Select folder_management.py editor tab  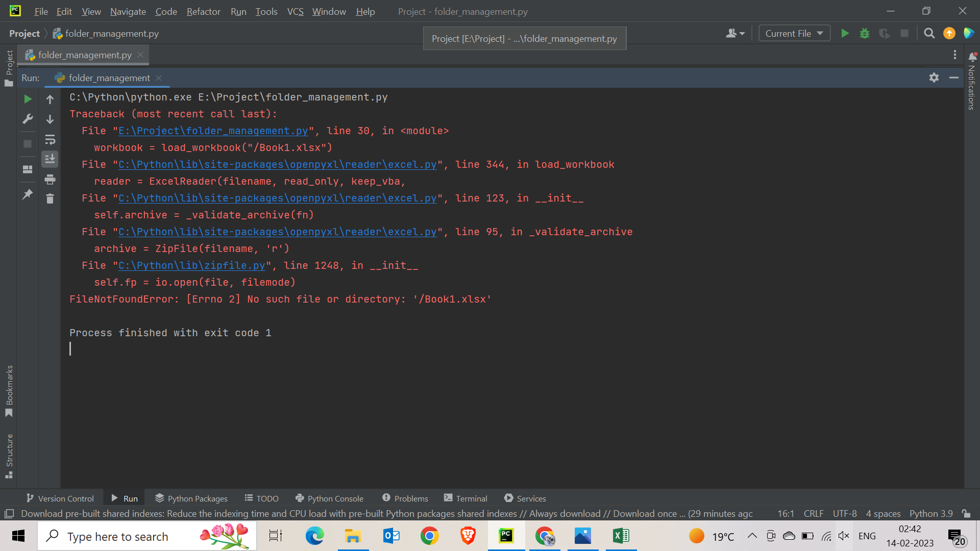pos(85,55)
